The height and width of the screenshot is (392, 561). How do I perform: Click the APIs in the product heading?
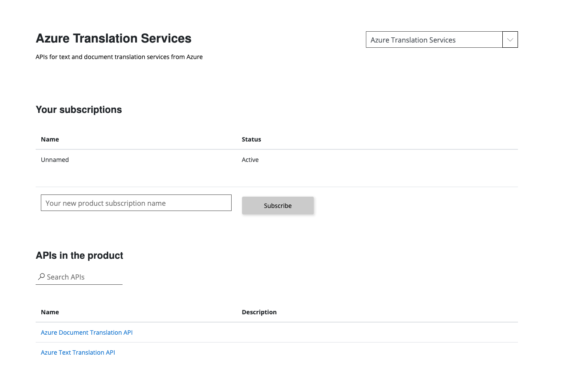coord(80,255)
